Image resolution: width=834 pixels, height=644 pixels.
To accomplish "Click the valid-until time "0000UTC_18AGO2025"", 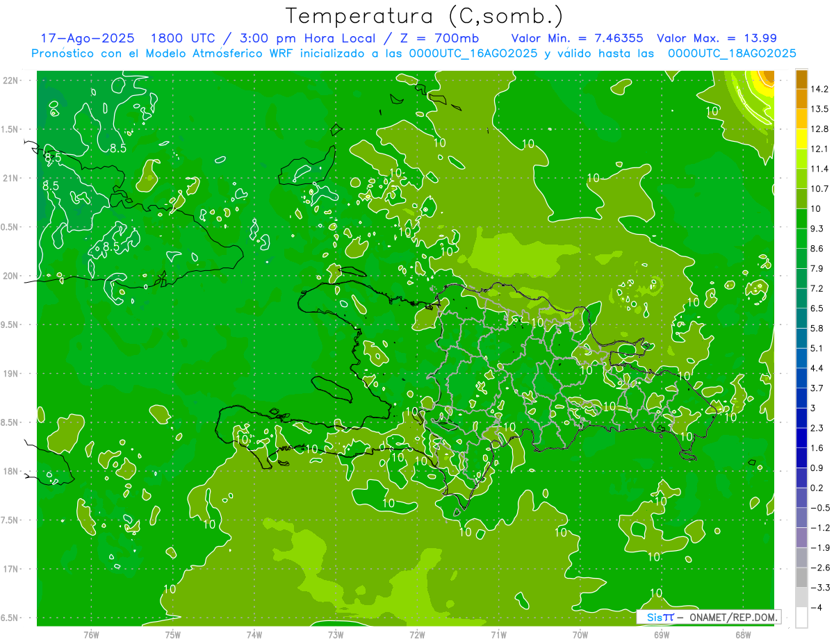I will [732, 53].
